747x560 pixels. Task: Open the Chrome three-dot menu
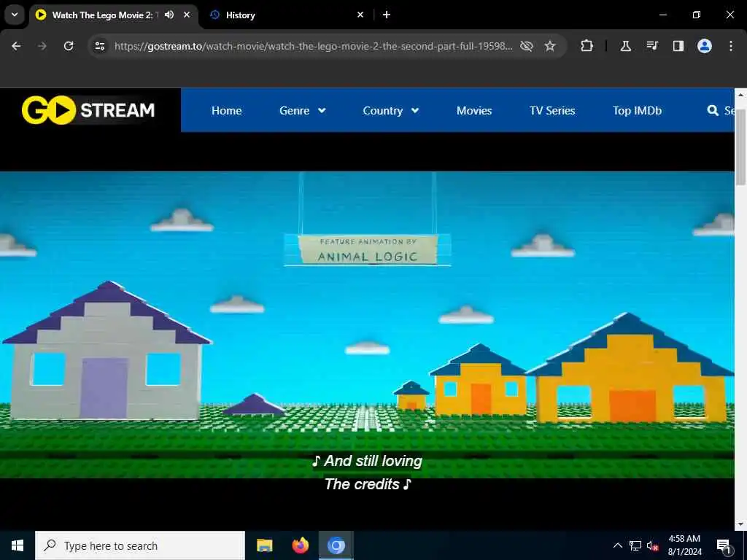tap(731, 46)
